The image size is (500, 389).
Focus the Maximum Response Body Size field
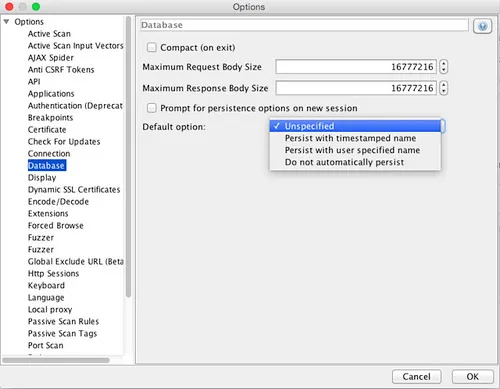tap(356, 88)
